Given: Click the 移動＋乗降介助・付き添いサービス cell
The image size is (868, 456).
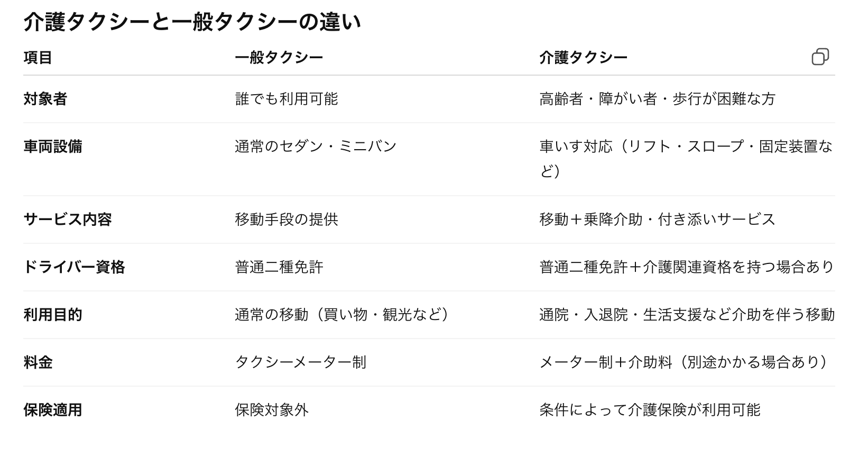Looking at the screenshot, I should (x=657, y=220).
